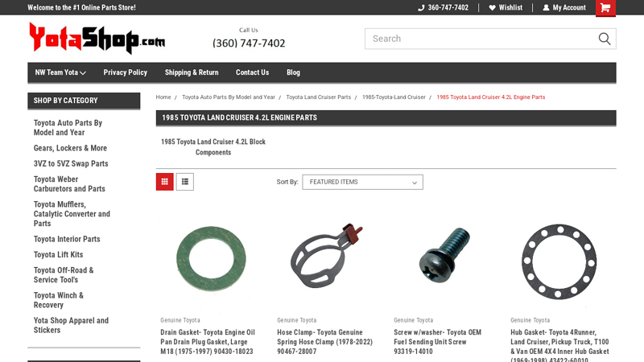Switch to grid view layout
Viewport: 644px width, 362px height.
[x=164, y=182]
